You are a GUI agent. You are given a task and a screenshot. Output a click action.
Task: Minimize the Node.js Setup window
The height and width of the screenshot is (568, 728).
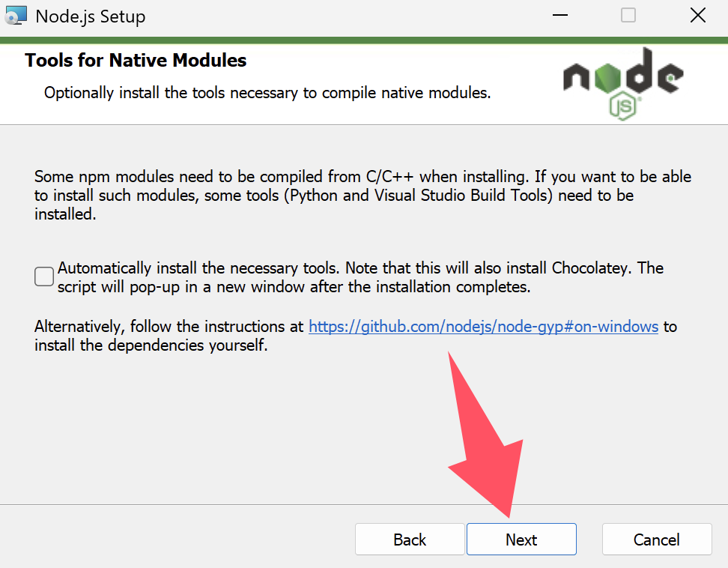click(x=559, y=16)
